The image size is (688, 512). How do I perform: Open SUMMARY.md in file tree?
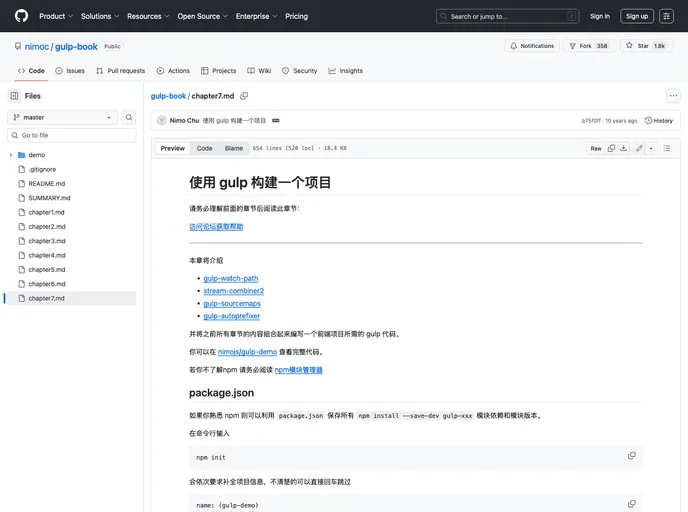click(x=49, y=198)
